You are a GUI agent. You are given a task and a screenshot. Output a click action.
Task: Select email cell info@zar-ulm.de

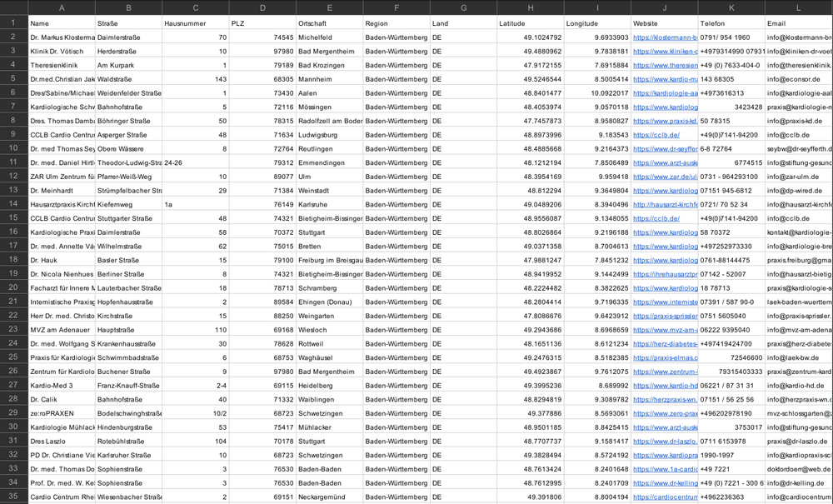(x=799, y=177)
